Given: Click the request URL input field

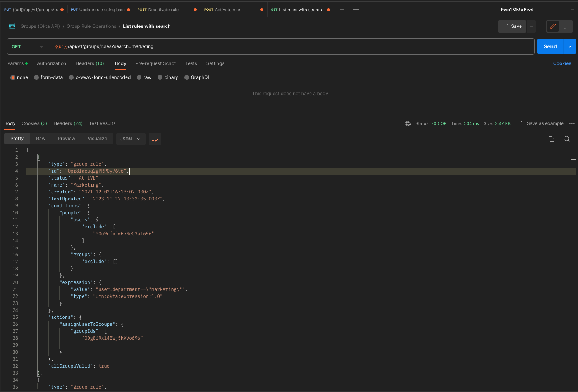Looking at the screenshot, I should pyautogui.click(x=291, y=46).
